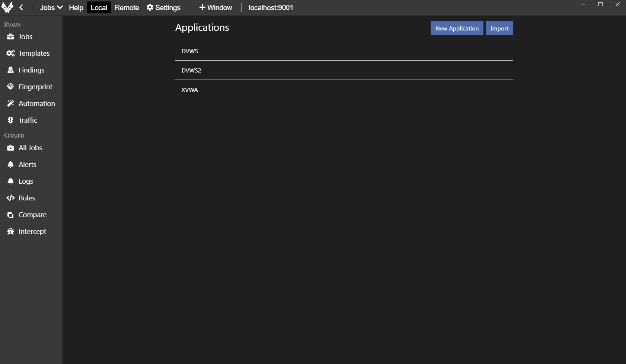Image resolution: width=626 pixels, height=364 pixels.
Task: Switch to the Remote tab
Action: (127, 7)
